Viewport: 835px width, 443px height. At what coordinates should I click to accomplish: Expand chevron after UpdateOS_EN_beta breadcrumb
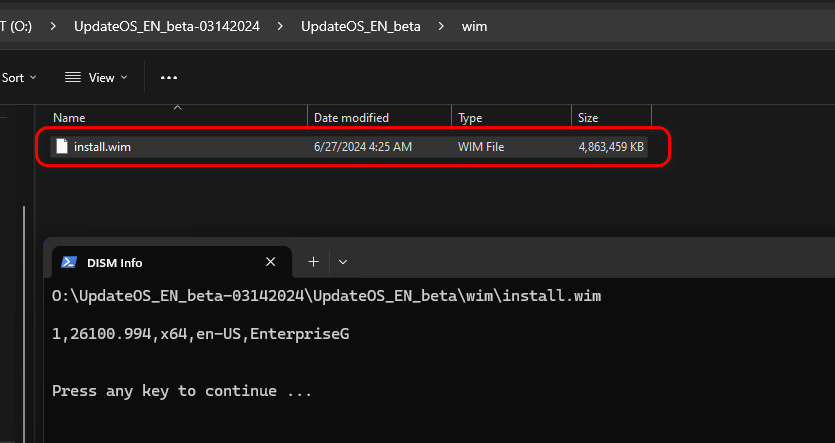(441, 27)
